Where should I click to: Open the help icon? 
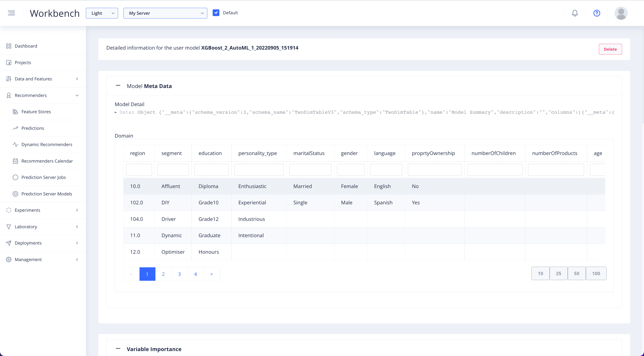(x=597, y=13)
